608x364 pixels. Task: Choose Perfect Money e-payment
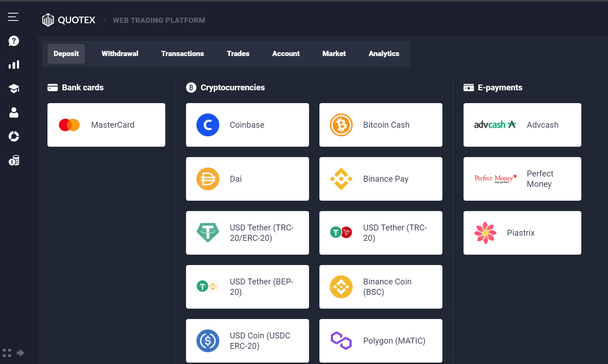[x=522, y=179]
